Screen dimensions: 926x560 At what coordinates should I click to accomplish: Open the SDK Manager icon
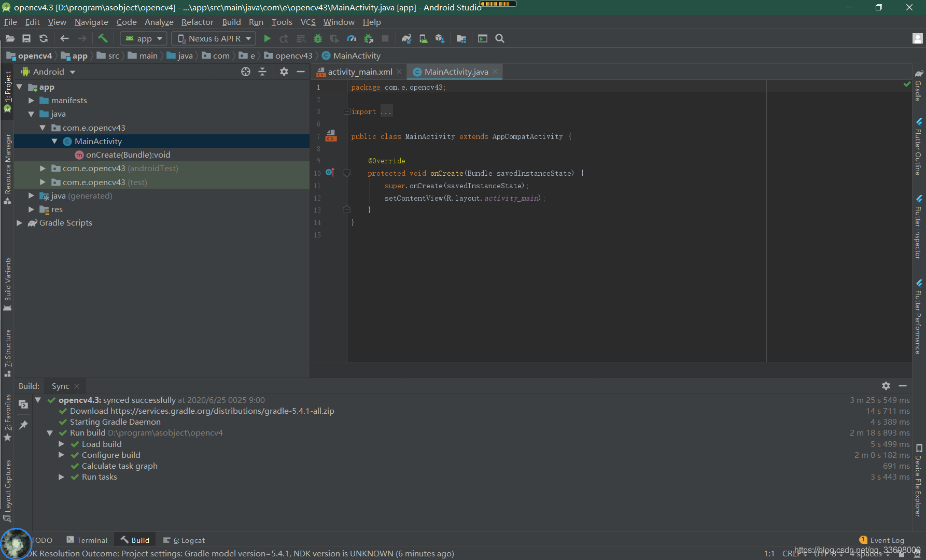pyautogui.click(x=440, y=38)
